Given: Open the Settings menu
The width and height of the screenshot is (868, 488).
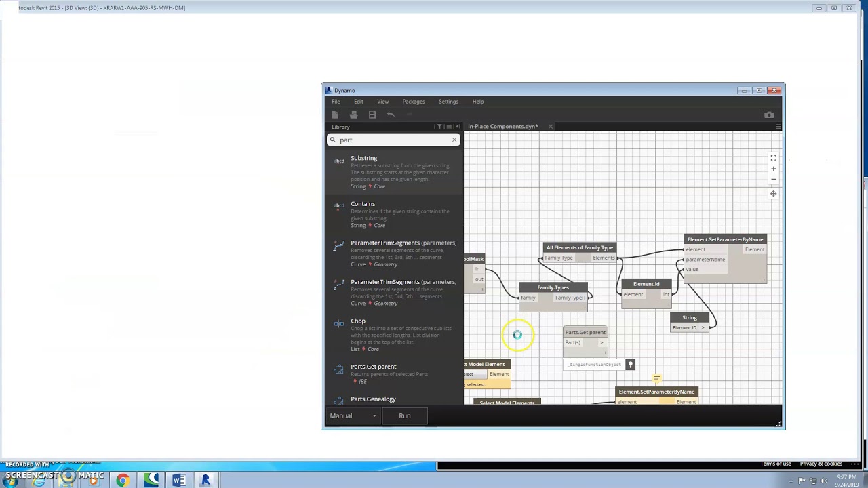Looking at the screenshot, I should pyautogui.click(x=448, y=102).
